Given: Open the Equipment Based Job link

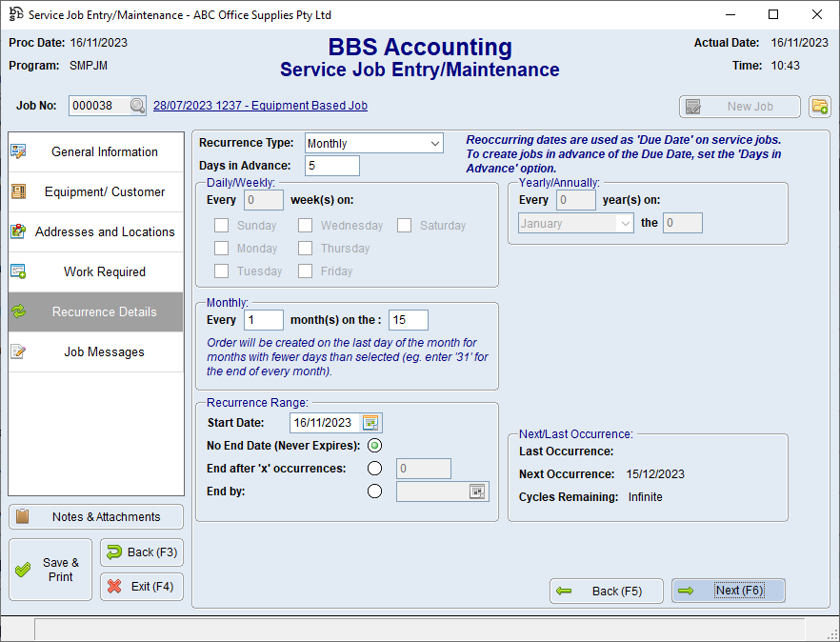Looking at the screenshot, I should 260,105.
